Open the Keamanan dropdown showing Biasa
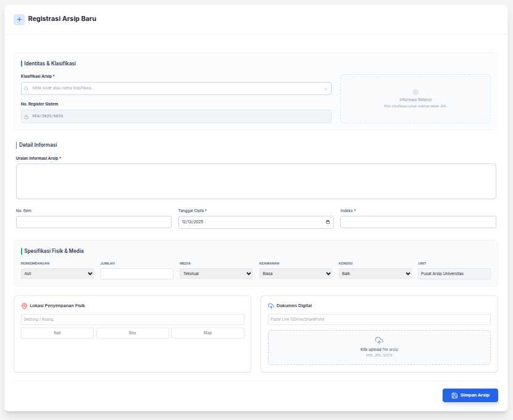 tap(296, 274)
